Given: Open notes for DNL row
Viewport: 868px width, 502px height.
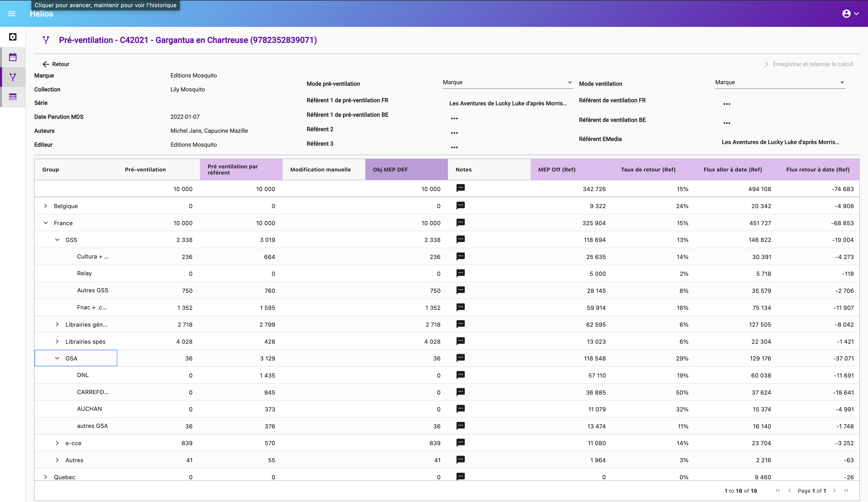Looking at the screenshot, I should [x=461, y=375].
